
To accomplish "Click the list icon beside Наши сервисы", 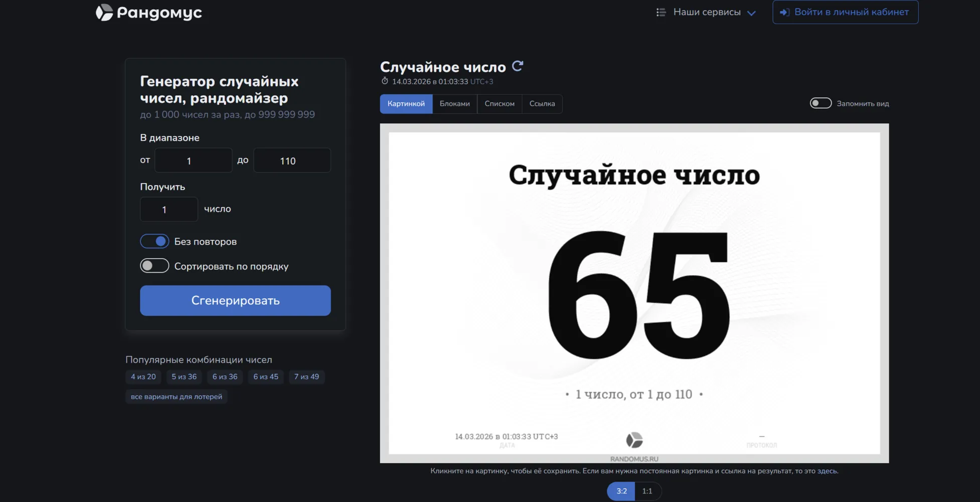I will (661, 12).
